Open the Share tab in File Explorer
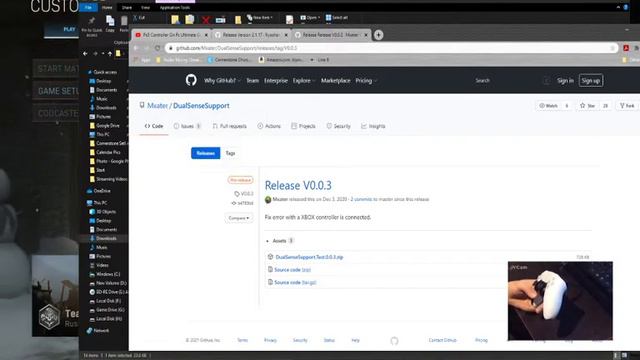This screenshot has width=640, height=360. (x=127, y=7)
